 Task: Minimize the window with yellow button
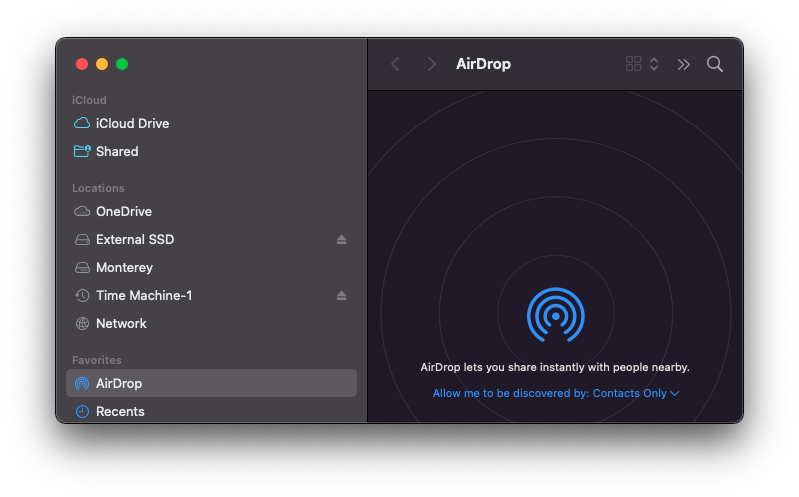tap(102, 64)
